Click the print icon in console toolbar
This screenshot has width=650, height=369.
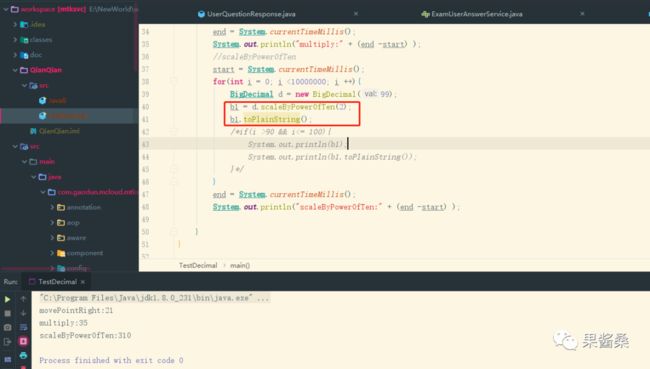click(23, 355)
